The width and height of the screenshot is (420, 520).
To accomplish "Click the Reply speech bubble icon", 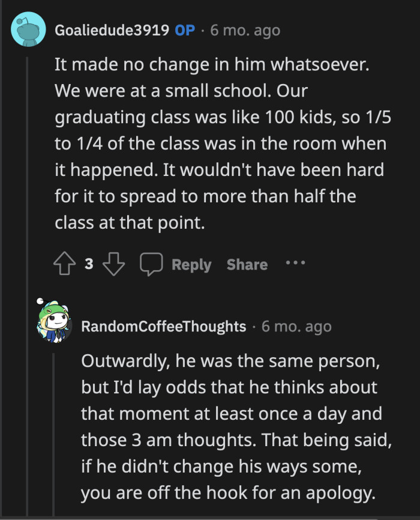I will [151, 263].
